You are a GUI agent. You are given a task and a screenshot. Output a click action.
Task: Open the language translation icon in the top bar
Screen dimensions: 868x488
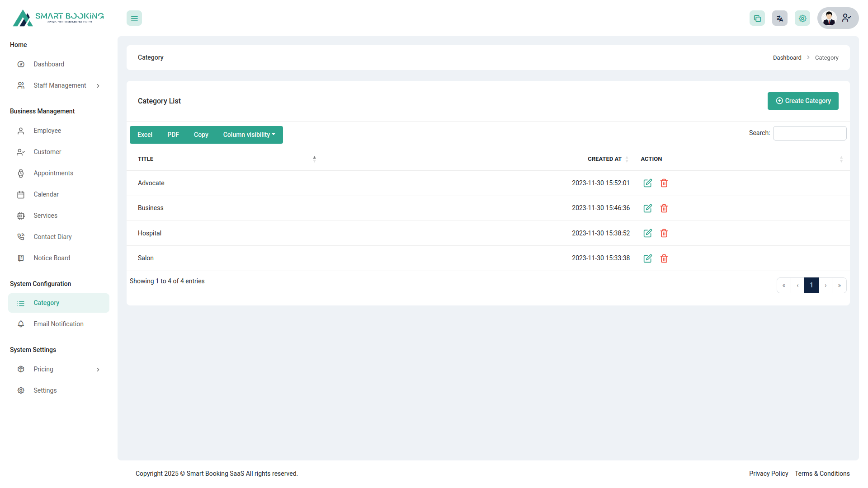point(779,18)
